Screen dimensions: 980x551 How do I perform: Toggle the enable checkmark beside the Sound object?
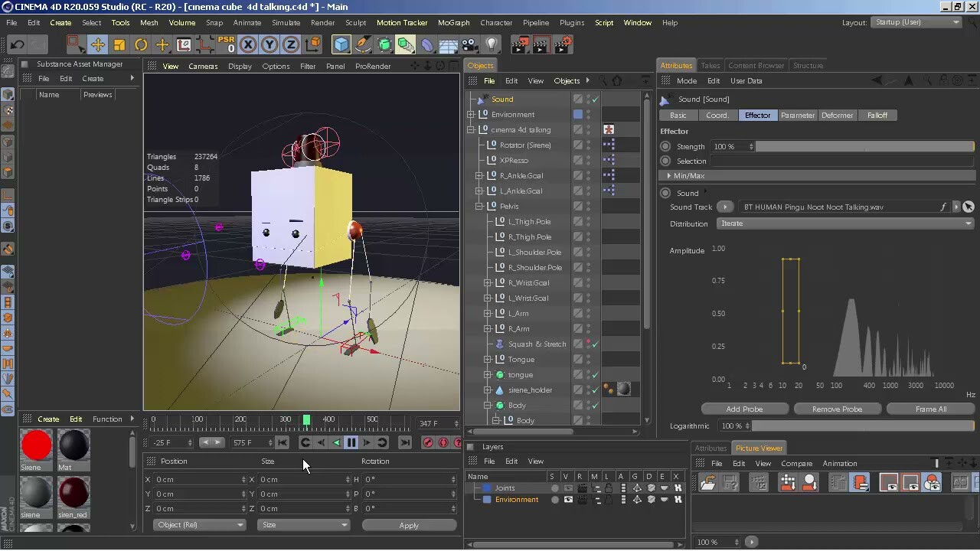(x=596, y=99)
